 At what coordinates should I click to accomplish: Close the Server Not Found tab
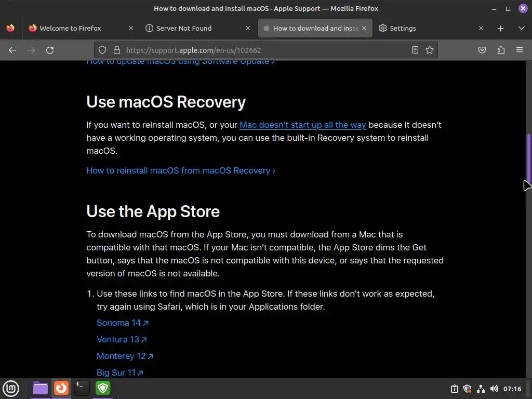pos(248,28)
